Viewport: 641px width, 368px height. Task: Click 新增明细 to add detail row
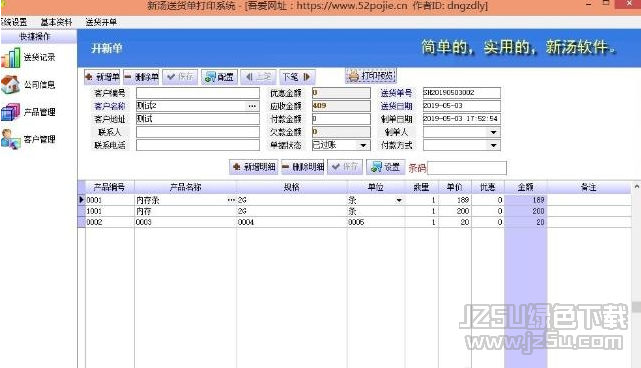click(254, 167)
